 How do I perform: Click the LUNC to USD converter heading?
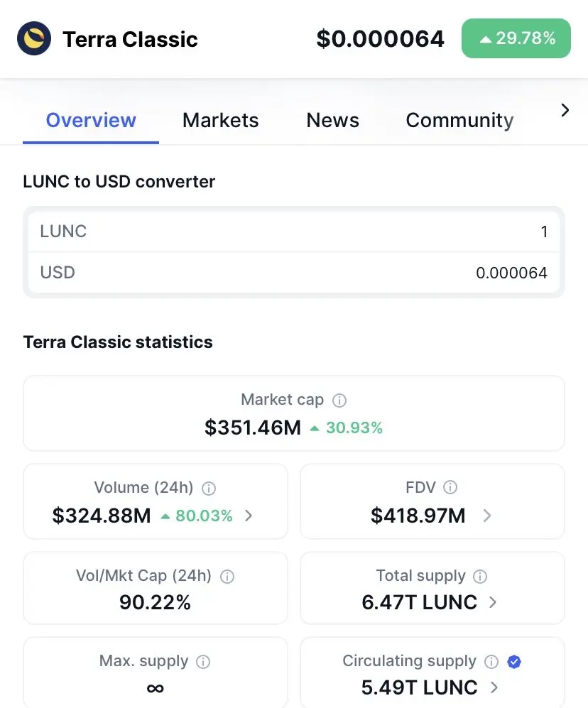[119, 182]
